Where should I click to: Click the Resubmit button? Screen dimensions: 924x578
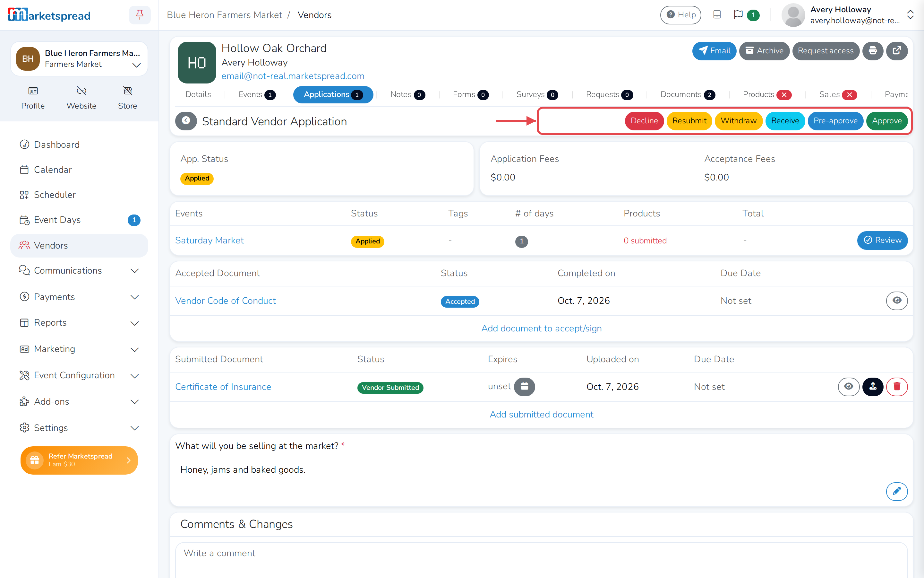pyautogui.click(x=689, y=121)
